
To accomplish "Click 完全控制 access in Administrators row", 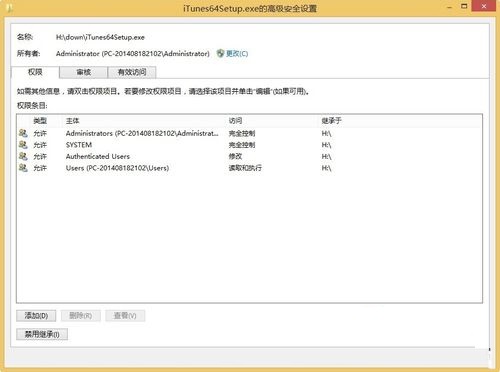I will point(242,133).
